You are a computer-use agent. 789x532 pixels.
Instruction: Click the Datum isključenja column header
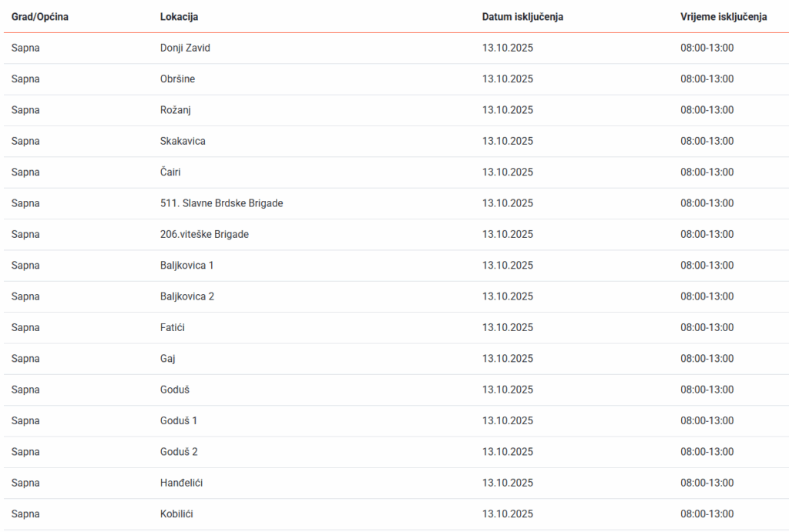tap(522, 17)
